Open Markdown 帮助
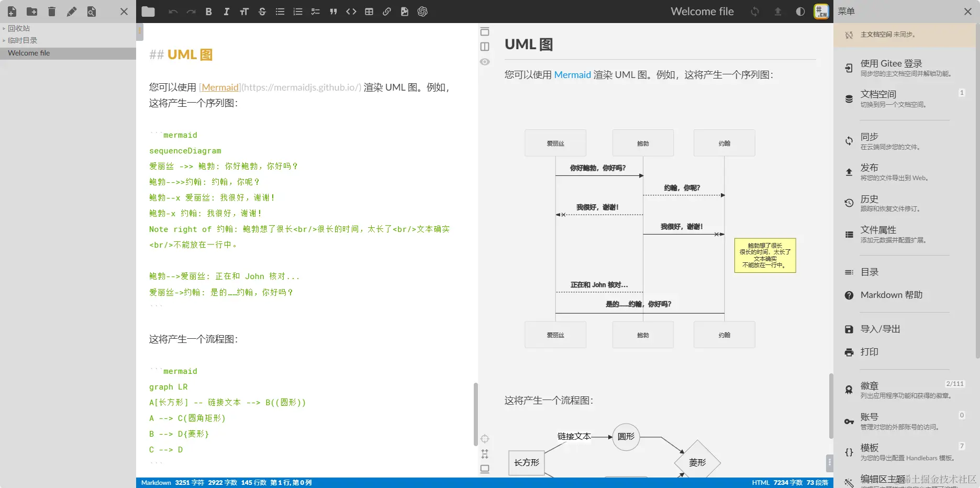This screenshot has height=488, width=980. click(x=904, y=295)
